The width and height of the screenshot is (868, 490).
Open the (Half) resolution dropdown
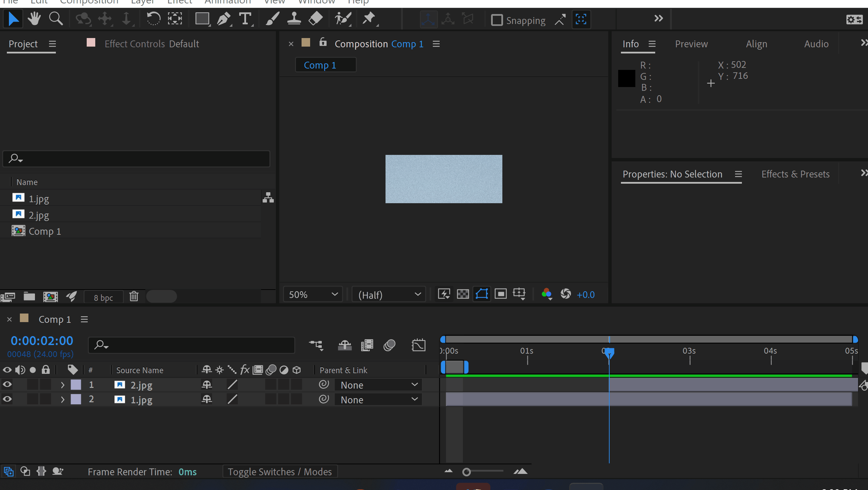389,295
